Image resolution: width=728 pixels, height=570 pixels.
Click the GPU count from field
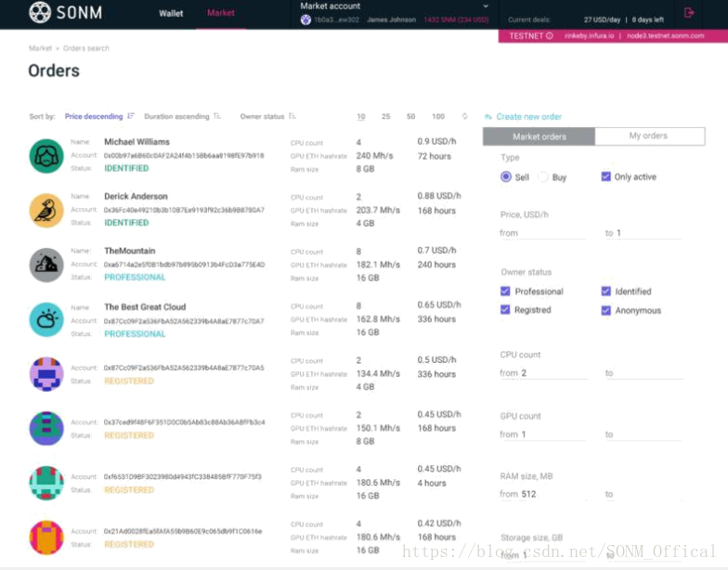542,434
